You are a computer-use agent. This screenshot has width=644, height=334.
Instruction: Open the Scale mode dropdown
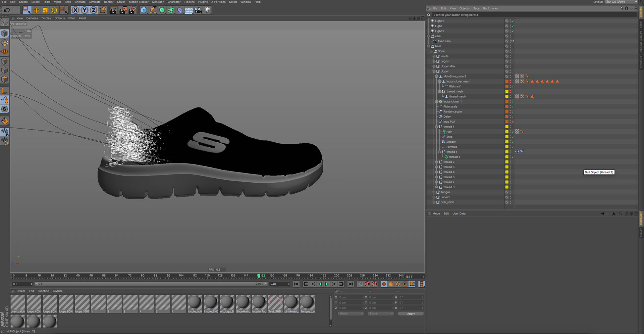pyautogui.click(x=381, y=314)
